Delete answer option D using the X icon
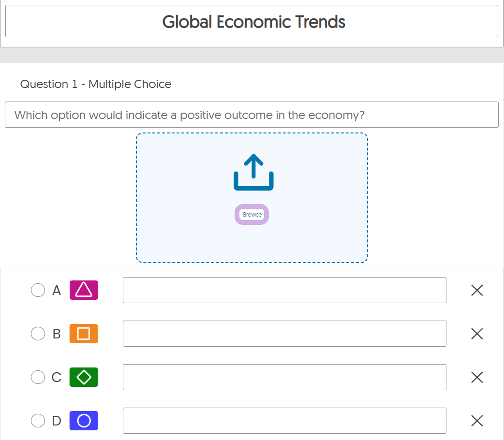This screenshot has width=504, height=440. click(x=477, y=421)
